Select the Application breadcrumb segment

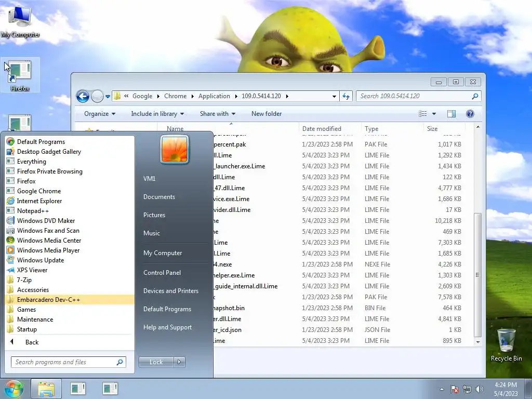pyautogui.click(x=214, y=96)
